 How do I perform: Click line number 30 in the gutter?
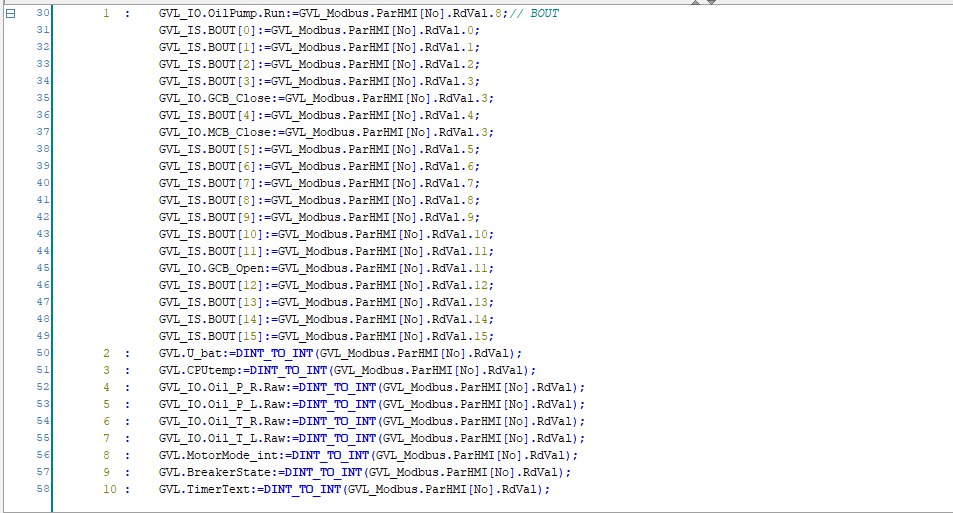[43, 13]
